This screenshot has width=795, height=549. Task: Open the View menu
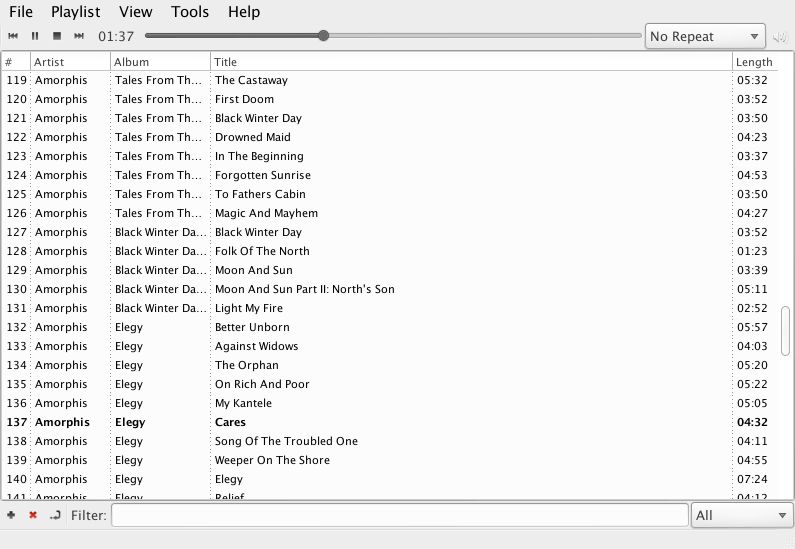(135, 12)
